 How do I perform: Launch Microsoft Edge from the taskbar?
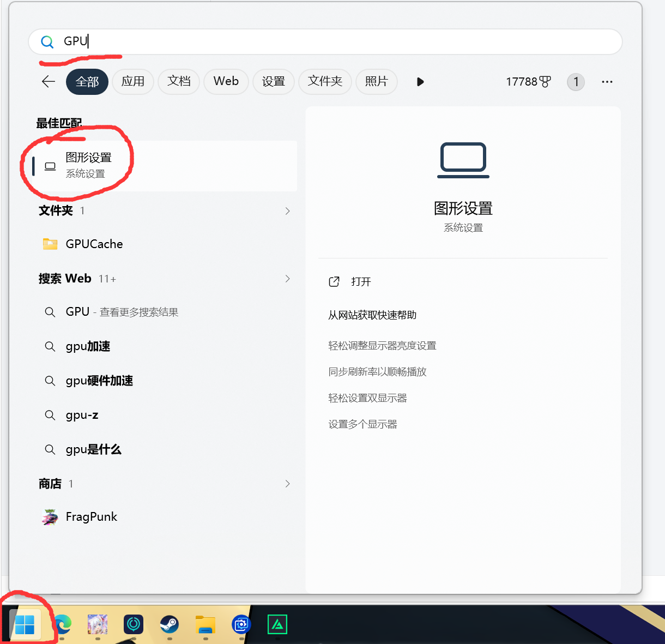[x=62, y=624]
